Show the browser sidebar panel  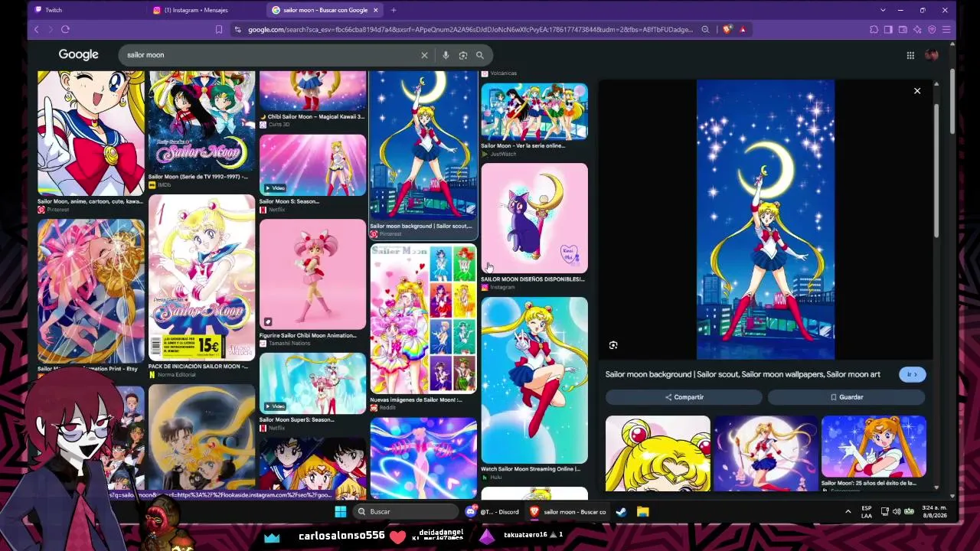coord(888,30)
